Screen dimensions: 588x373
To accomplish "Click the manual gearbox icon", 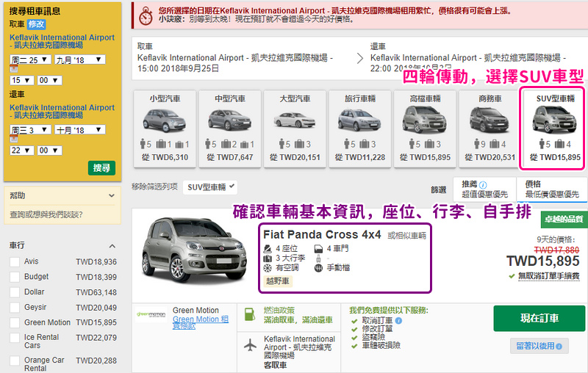I will 318,268.
